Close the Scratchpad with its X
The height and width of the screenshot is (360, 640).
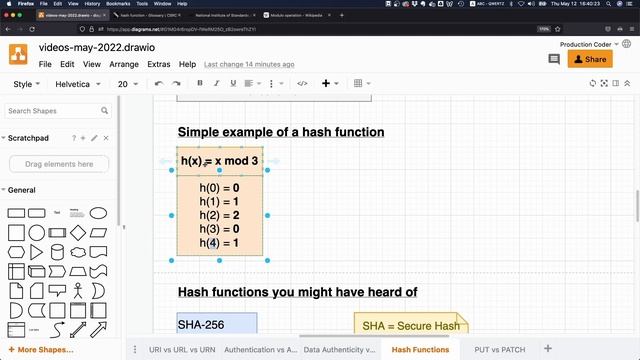click(x=106, y=138)
